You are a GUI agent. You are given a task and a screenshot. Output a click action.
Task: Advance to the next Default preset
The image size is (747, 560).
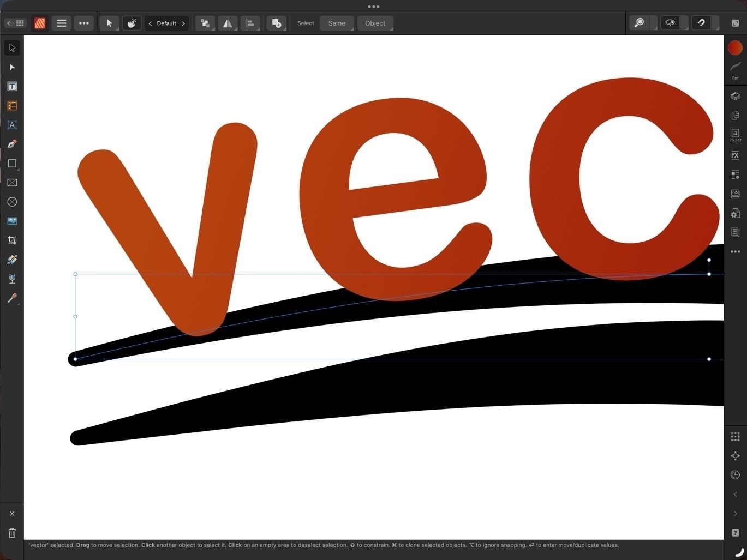pyautogui.click(x=183, y=23)
